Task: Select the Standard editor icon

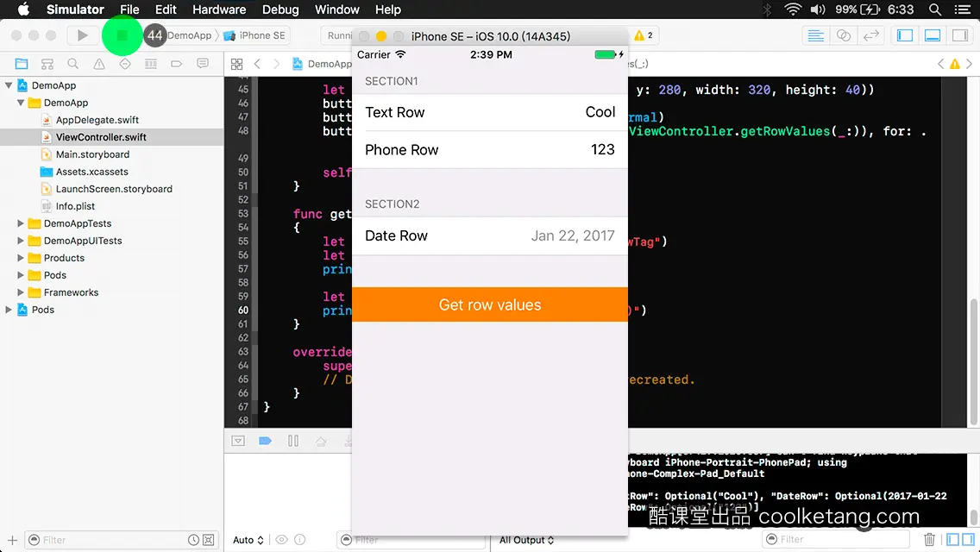Action: pyautogui.click(x=815, y=35)
